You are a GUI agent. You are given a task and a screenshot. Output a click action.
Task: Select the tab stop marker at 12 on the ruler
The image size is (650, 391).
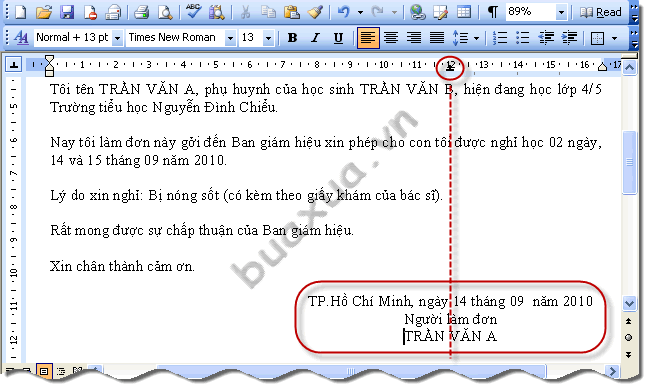[x=450, y=67]
